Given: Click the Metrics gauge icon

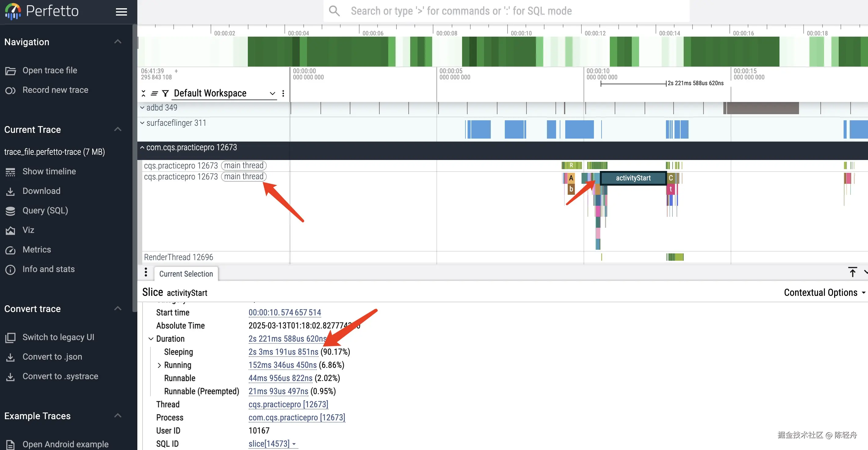Looking at the screenshot, I should (x=10, y=250).
